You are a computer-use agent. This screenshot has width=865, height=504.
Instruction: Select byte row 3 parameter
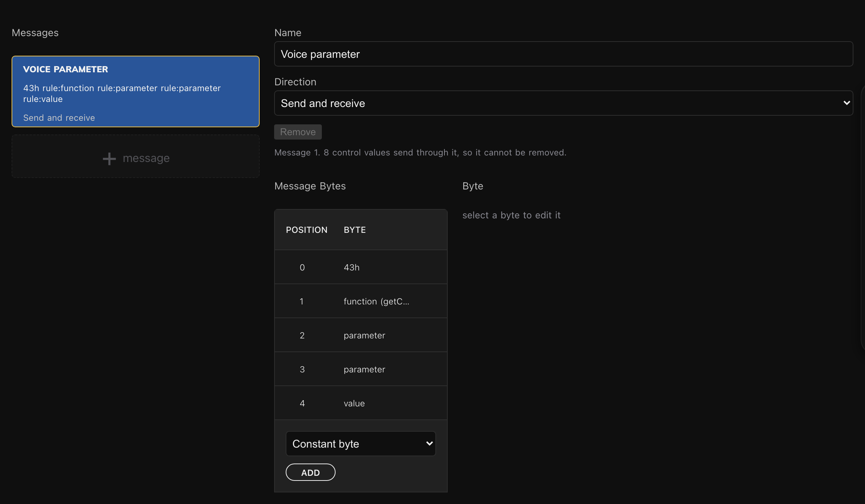coord(361,369)
